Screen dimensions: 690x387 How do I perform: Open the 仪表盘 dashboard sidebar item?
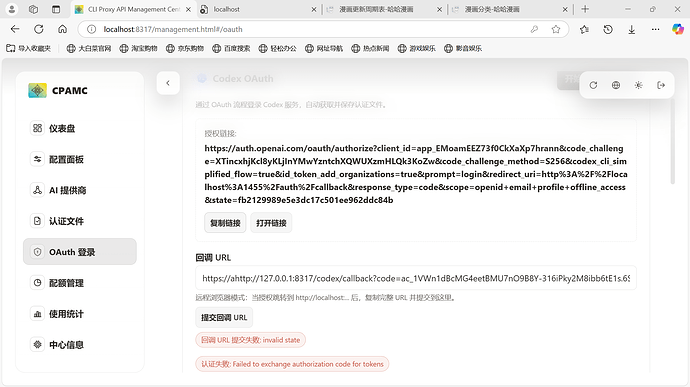80,128
